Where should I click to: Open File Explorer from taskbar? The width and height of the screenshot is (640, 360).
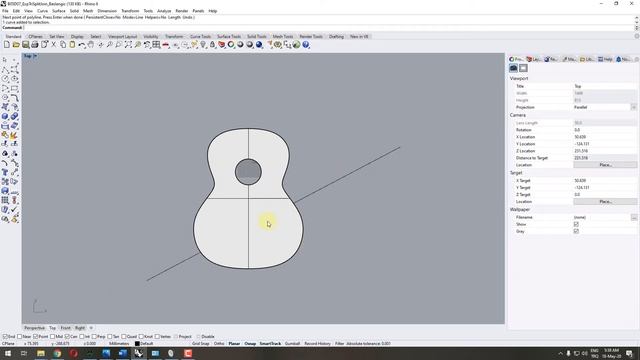coord(41,353)
